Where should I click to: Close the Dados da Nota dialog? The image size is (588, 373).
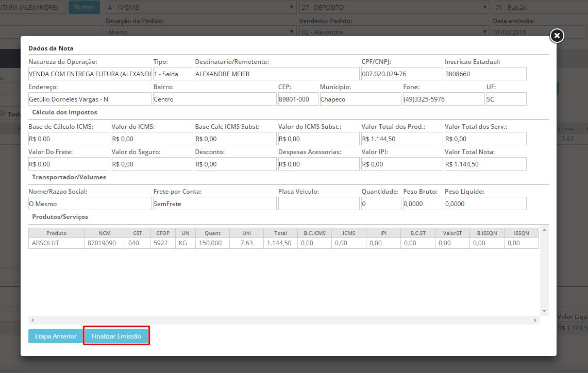pyautogui.click(x=557, y=36)
